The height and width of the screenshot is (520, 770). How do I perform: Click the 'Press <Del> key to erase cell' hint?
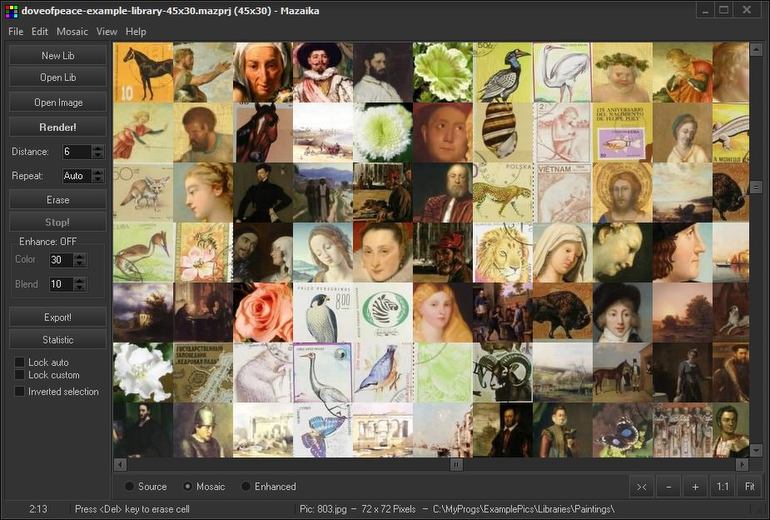pyautogui.click(x=132, y=509)
